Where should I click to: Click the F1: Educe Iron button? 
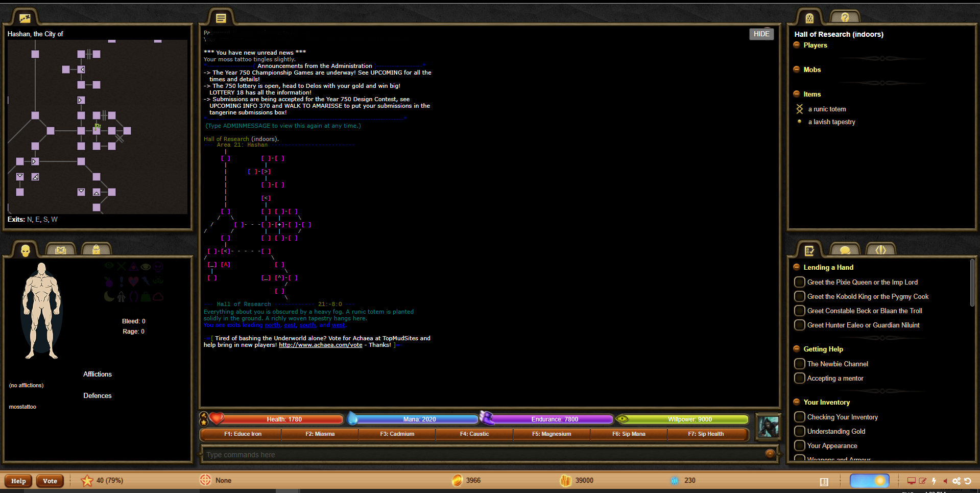[x=243, y=434]
